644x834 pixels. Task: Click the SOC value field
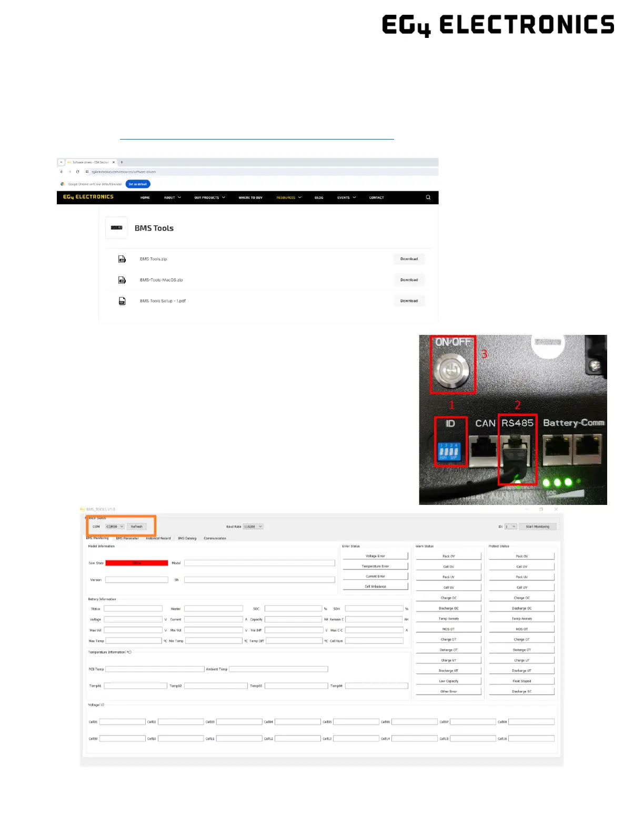pos(293,609)
